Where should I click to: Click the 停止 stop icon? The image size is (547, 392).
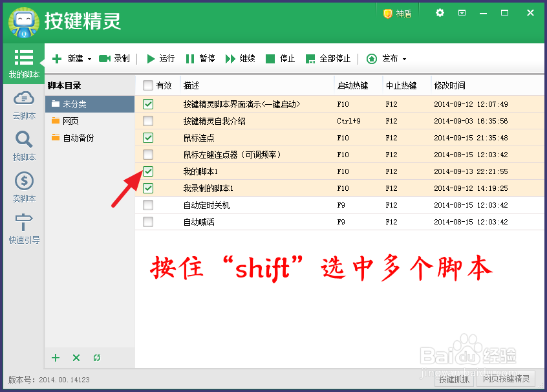(270, 58)
